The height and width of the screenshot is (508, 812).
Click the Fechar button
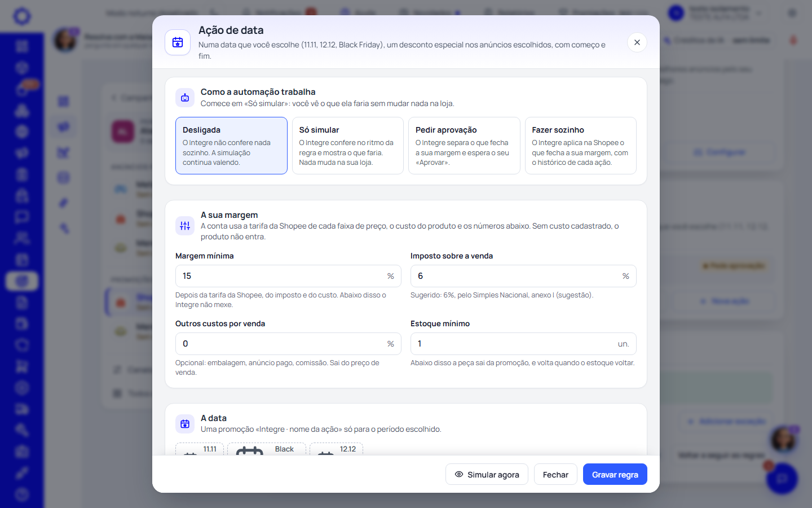pos(555,474)
